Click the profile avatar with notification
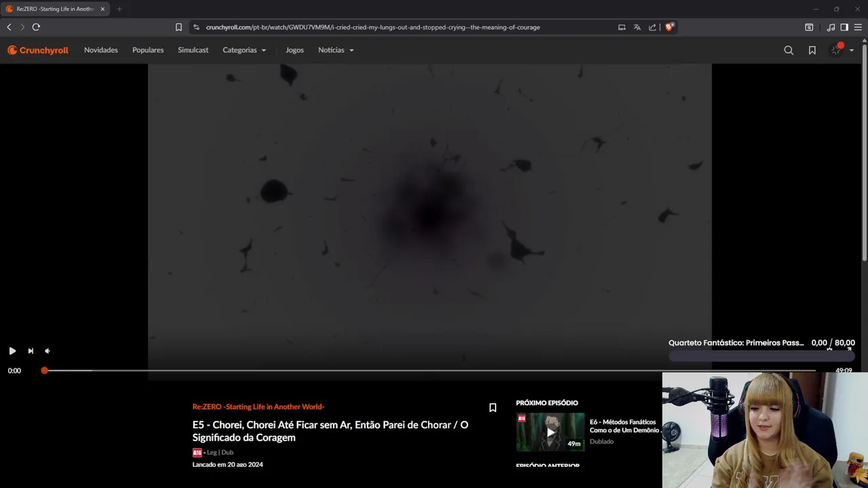Screen dimensions: 868x488 pyautogui.click(x=837, y=49)
